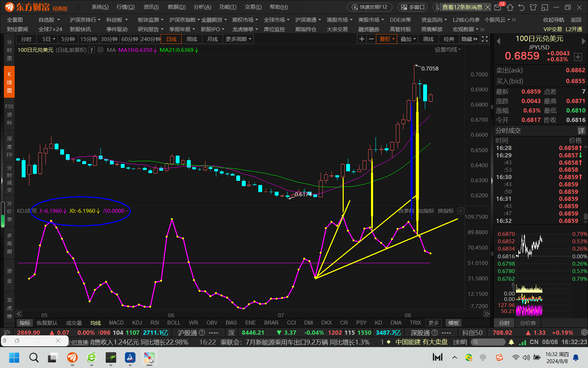Select the K线图 sidebar view
The height and width of the screenshot is (368, 588).
9,82
